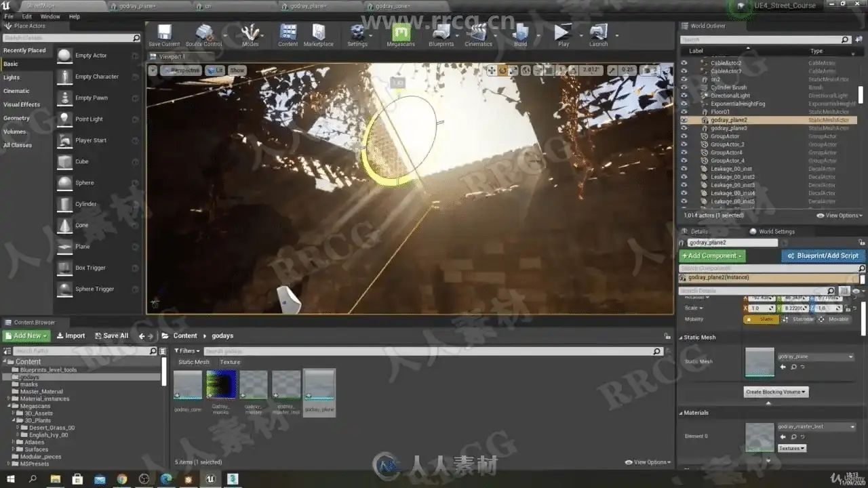Open the Filters dropdown in Content Browser
Image resolution: width=868 pixels, height=488 pixels.
click(x=187, y=351)
